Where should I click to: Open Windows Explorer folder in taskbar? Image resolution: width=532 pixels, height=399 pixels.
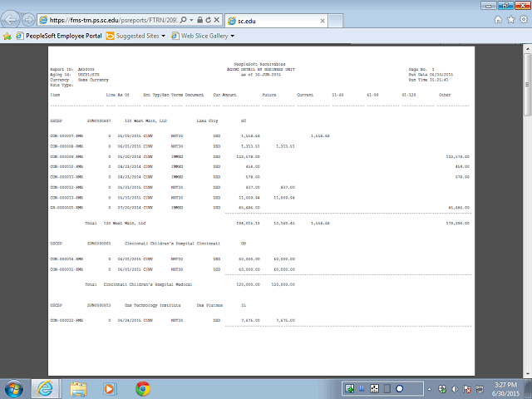[78, 389]
